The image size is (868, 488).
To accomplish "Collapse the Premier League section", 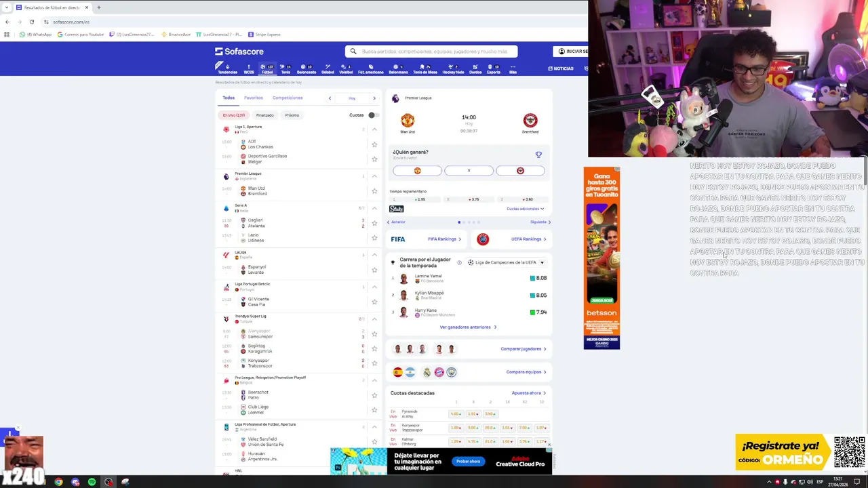I will click(374, 176).
